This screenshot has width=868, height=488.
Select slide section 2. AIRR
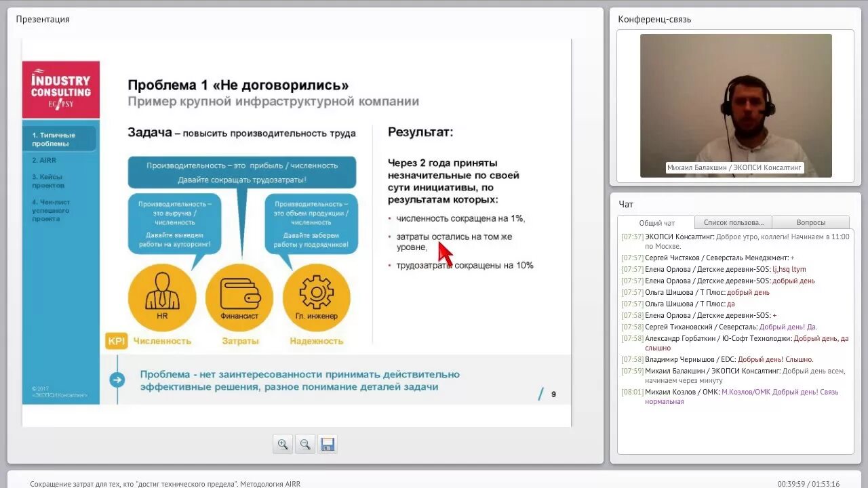coord(44,161)
